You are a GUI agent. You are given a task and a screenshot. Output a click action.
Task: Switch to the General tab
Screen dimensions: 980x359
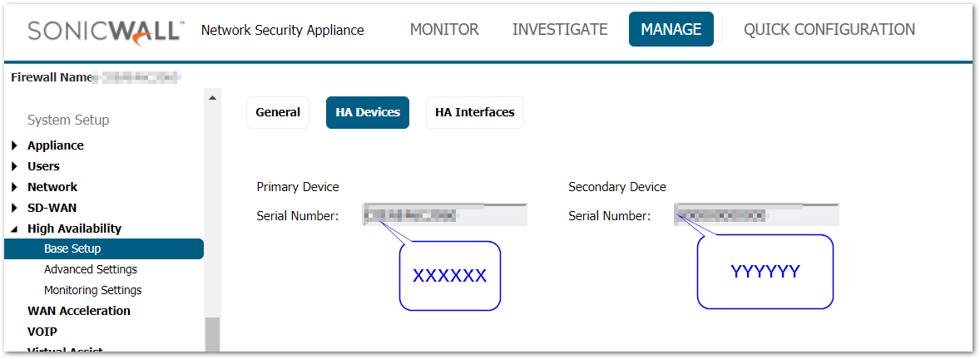(x=278, y=112)
